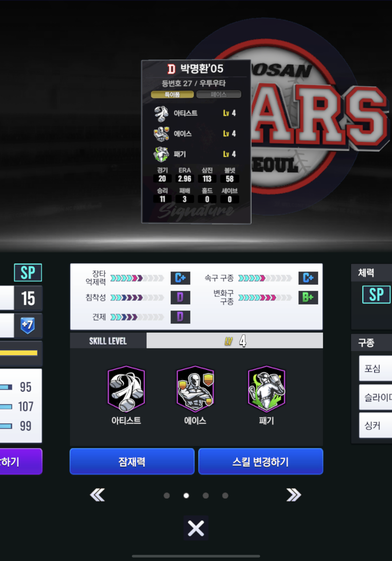Switch to the 특이폼 tab on card
Viewport: 392px width, 561px height.
coord(172,94)
